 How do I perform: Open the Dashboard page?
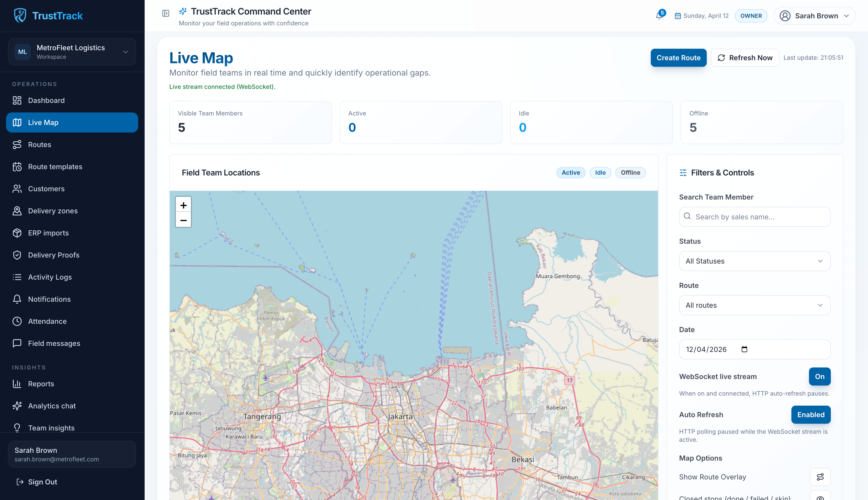(x=72, y=100)
